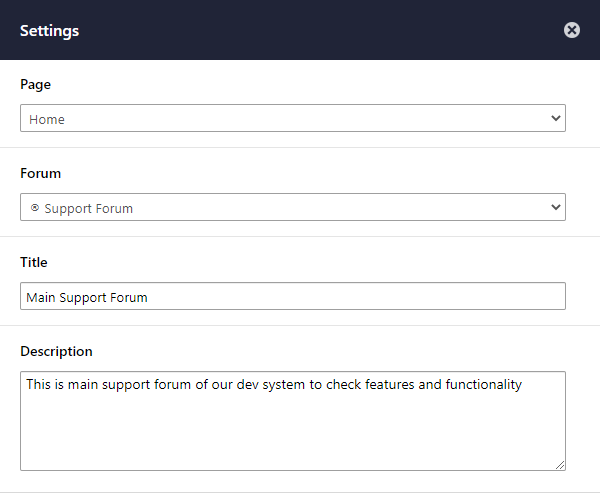Place cursor in Main Support Forum text
This screenshot has width=600, height=493.
point(86,297)
